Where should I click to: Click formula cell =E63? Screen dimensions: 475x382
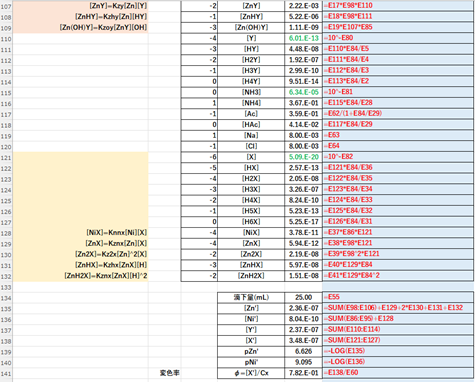398,135
